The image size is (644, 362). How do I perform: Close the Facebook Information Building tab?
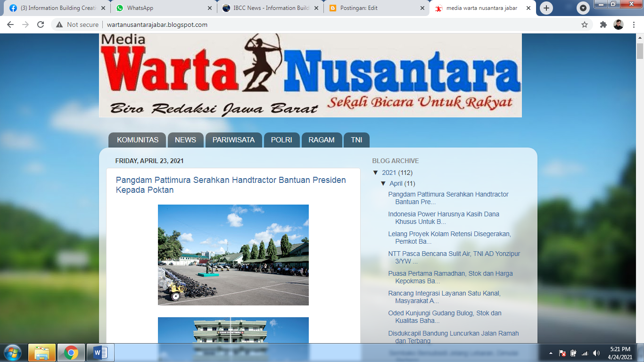click(x=103, y=8)
